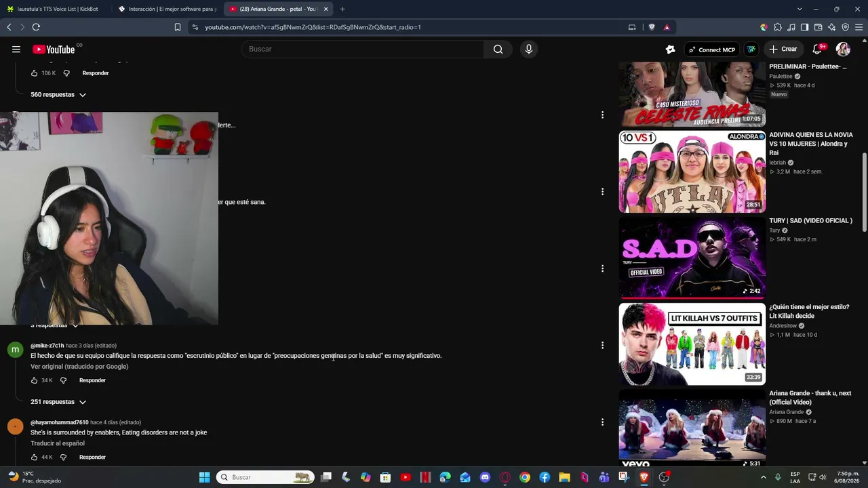Open a new browser tab
This screenshot has width=868, height=488.
(342, 9)
